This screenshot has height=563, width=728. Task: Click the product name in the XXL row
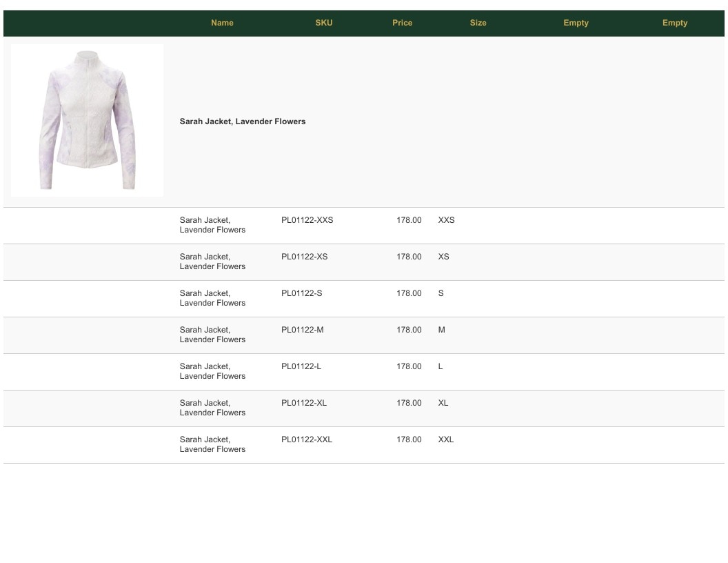coord(212,444)
